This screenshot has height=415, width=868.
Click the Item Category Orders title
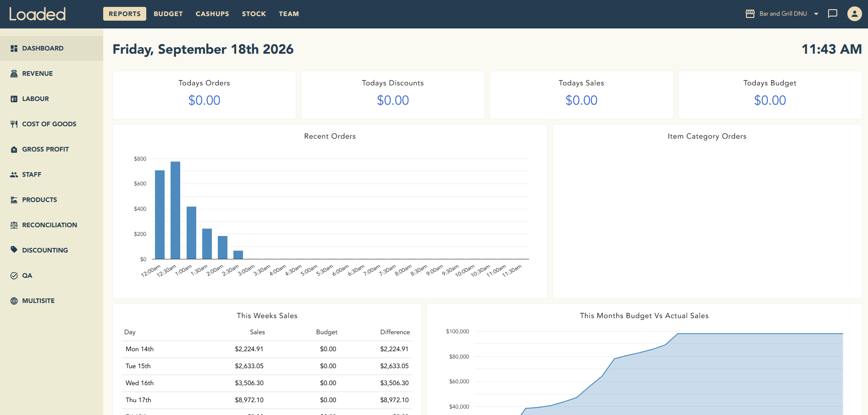point(707,136)
